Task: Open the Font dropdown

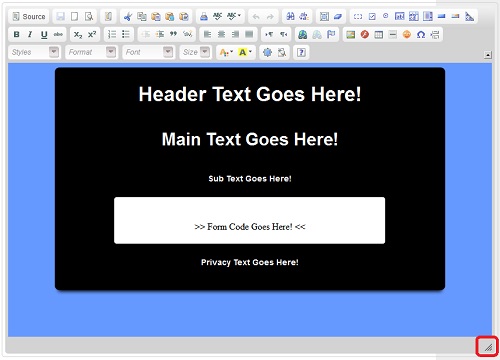Action: 148,52
